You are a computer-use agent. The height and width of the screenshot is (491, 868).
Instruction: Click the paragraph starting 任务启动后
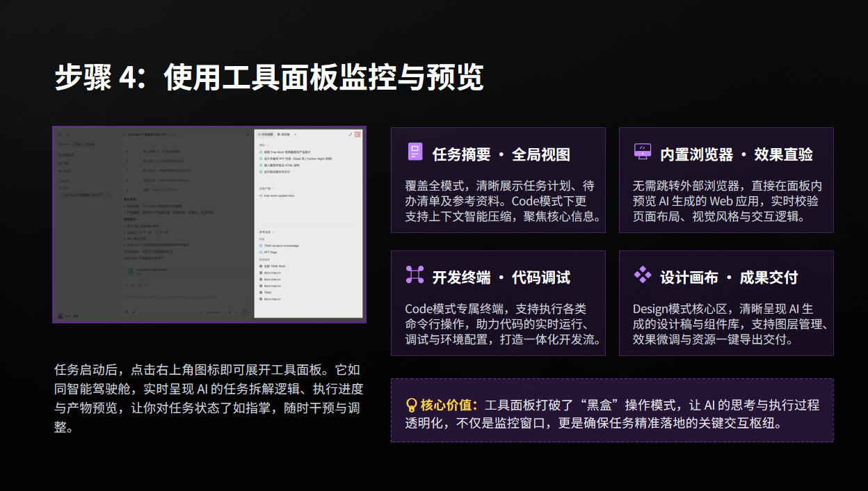point(209,399)
